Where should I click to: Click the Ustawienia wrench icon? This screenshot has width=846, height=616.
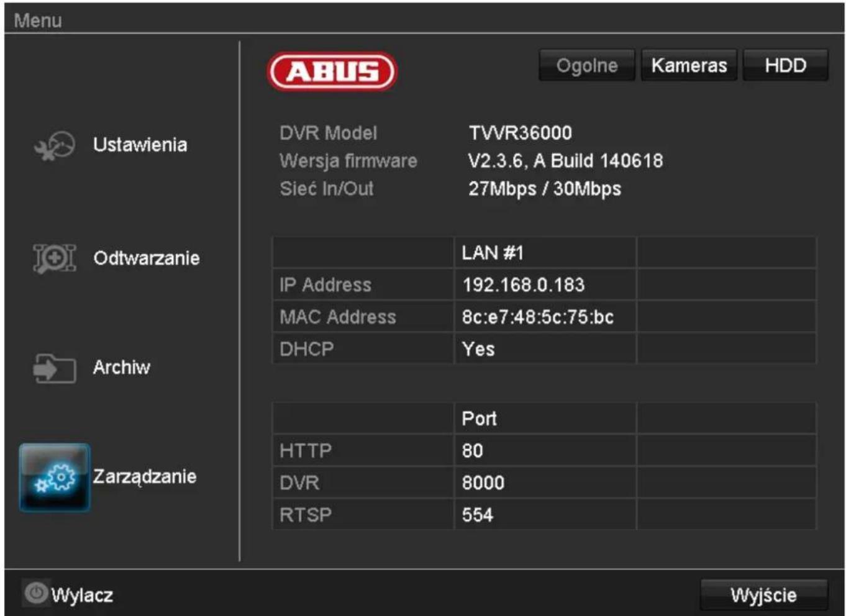pyautogui.click(x=54, y=146)
